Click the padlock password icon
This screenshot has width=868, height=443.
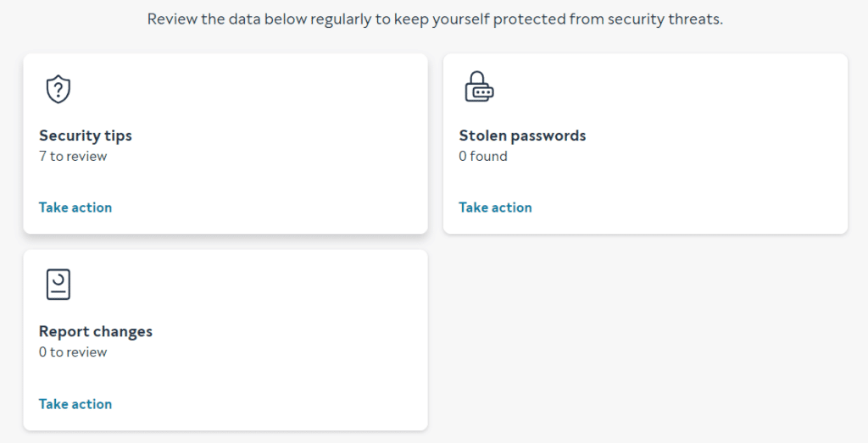coord(478,88)
